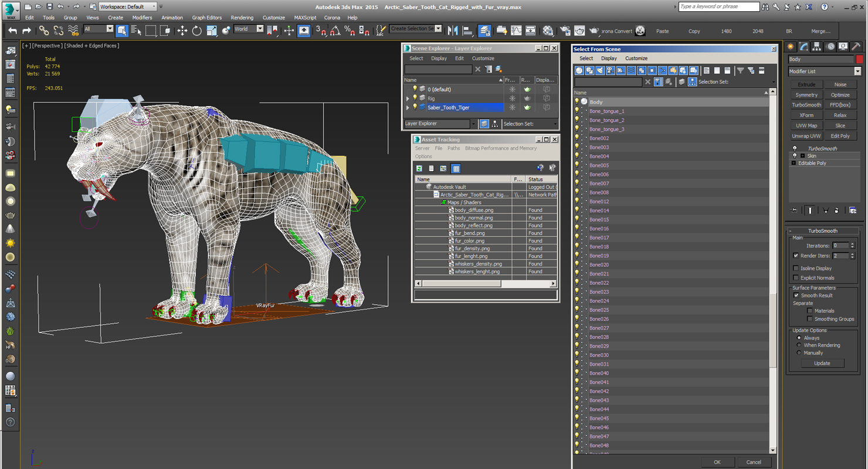Toggle the TurboSmooth modifier lightbulb

click(x=795, y=148)
